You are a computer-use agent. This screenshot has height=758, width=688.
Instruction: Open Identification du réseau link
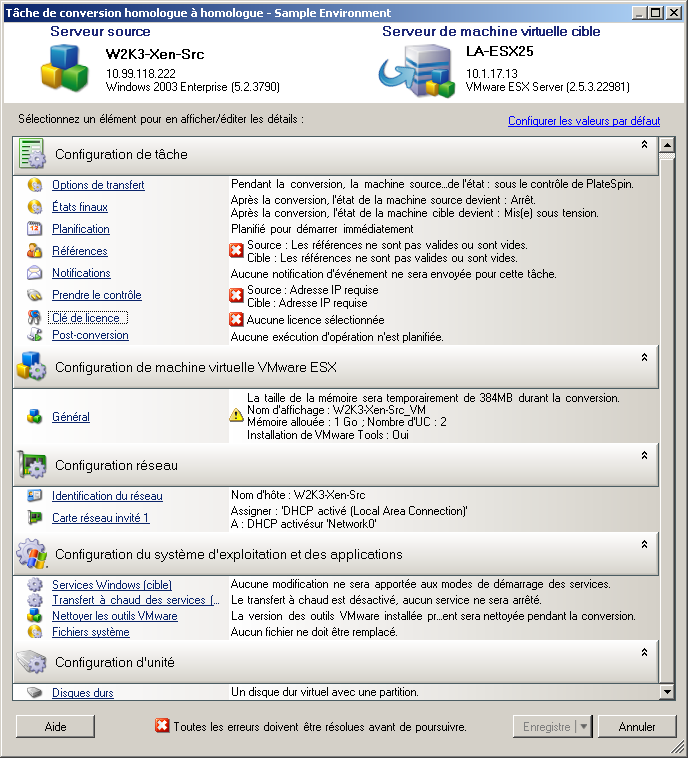(x=107, y=496)
